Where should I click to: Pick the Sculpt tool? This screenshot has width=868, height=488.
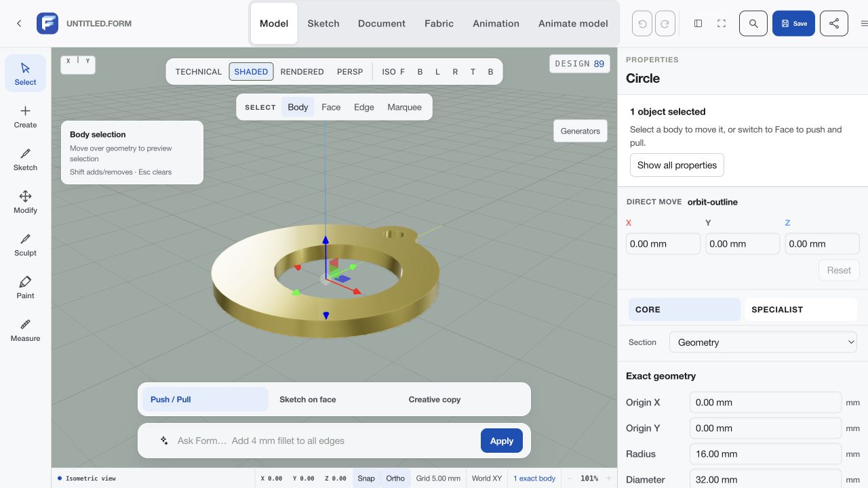25,244
